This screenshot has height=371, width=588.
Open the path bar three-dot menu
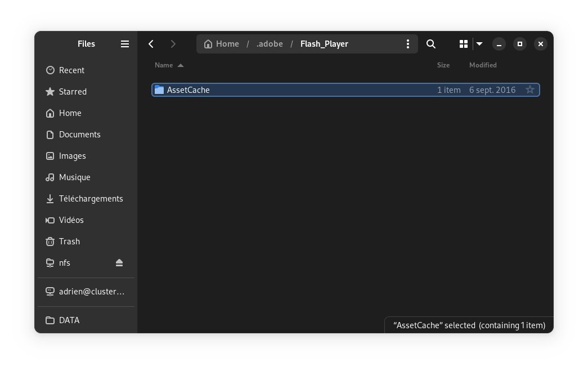pos(407,44)
